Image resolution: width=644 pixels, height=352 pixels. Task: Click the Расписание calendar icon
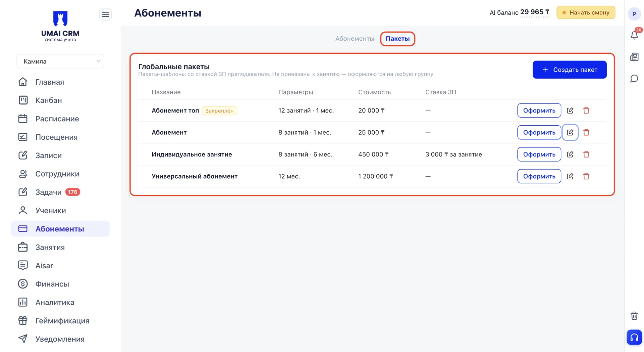click(23, 119)
